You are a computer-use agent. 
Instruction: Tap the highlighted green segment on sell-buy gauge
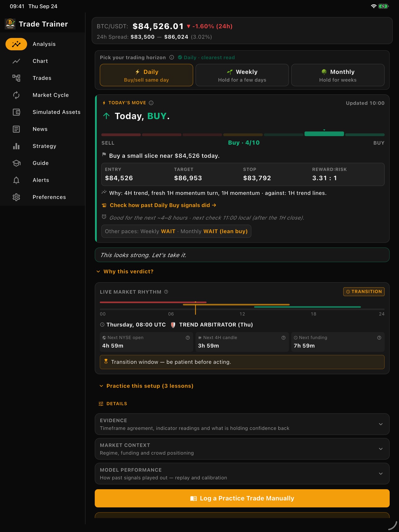point(324,134)
